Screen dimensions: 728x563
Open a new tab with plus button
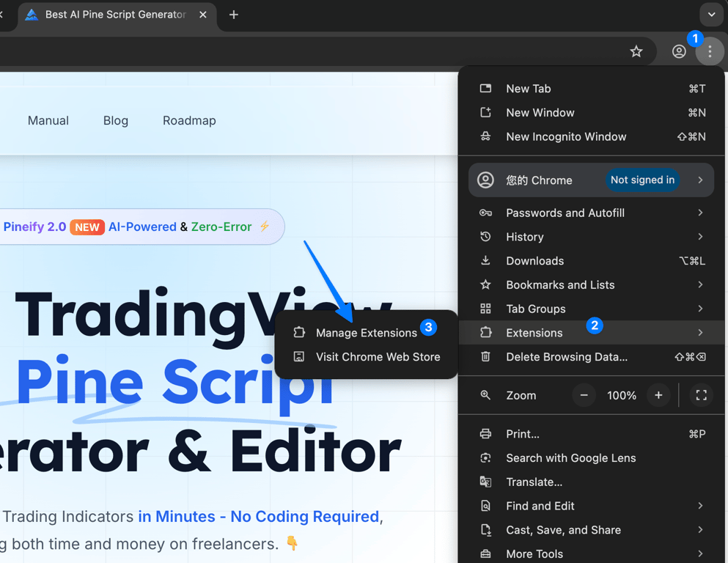pos(234,15)
